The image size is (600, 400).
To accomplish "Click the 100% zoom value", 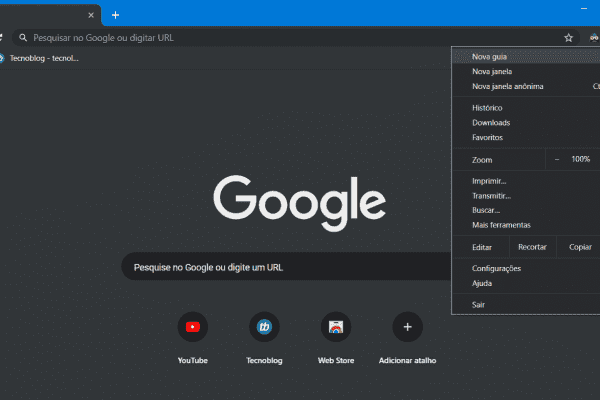I will (580, 159).
